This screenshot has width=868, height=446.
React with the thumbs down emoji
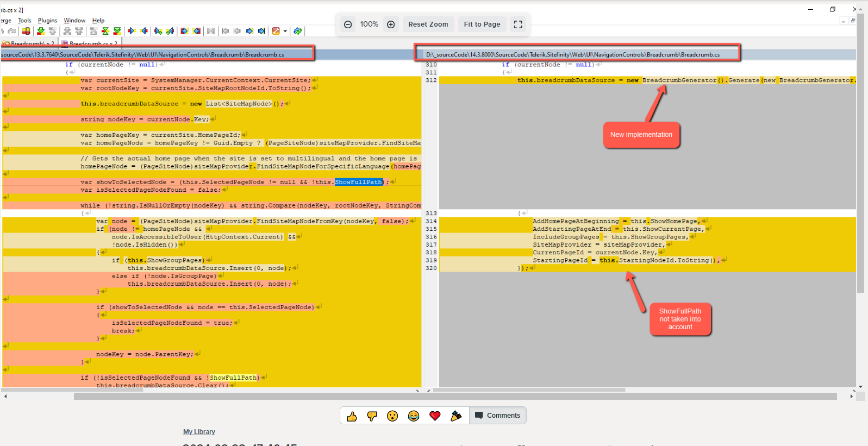coord(372,416)
